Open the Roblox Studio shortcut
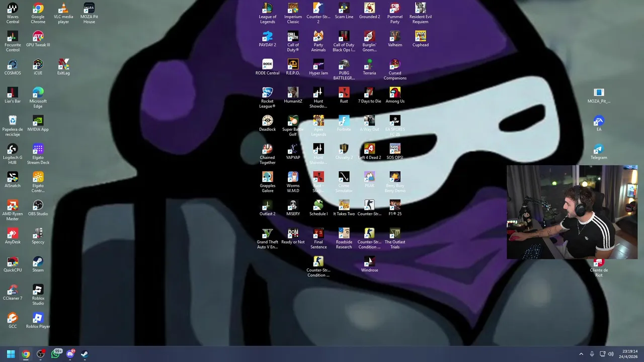The height and width of the screenshot is (362, 644). tap(38, 295)
